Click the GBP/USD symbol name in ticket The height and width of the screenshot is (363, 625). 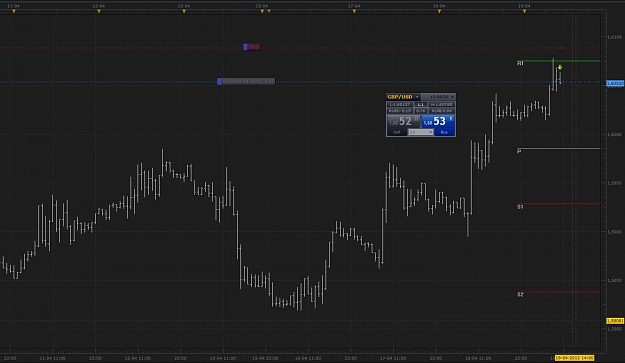[x=400, y=97]
